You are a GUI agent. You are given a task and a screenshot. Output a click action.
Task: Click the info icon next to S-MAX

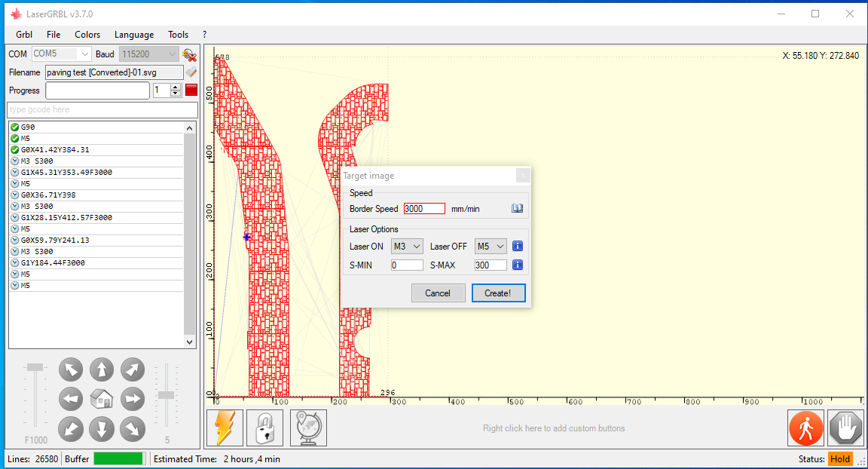(518, 265)
